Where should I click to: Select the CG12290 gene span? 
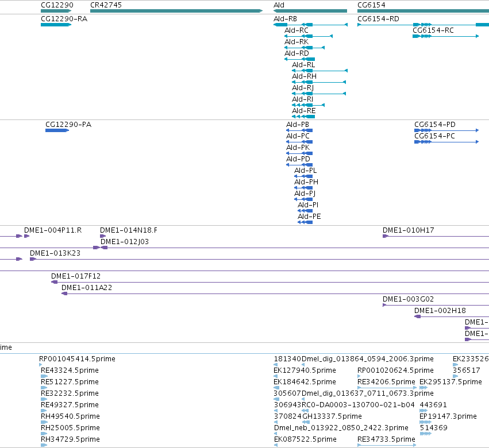click(x=56, y=11)
